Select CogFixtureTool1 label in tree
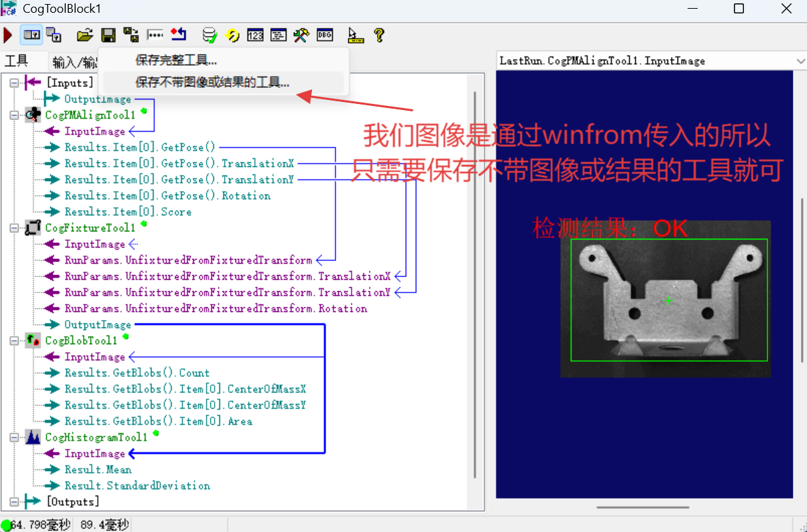The width and height of the screenshot is (807, 532). 90,228
